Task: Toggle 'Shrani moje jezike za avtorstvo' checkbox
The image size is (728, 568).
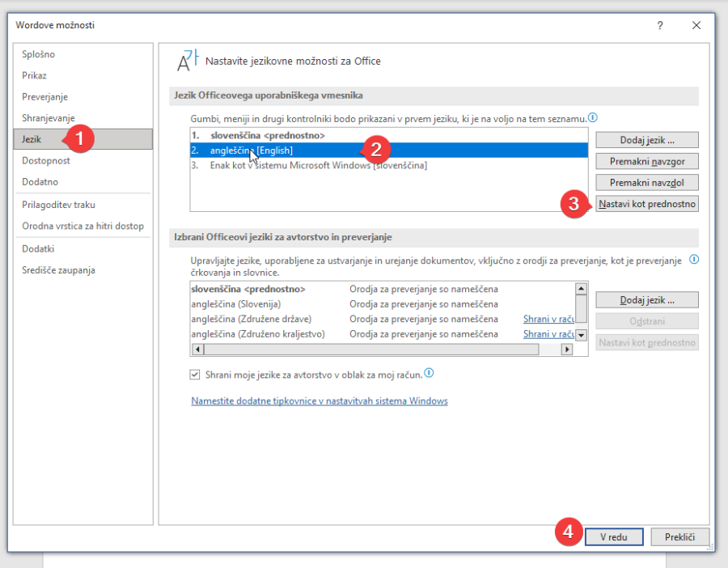Action: tap(194, 374)
